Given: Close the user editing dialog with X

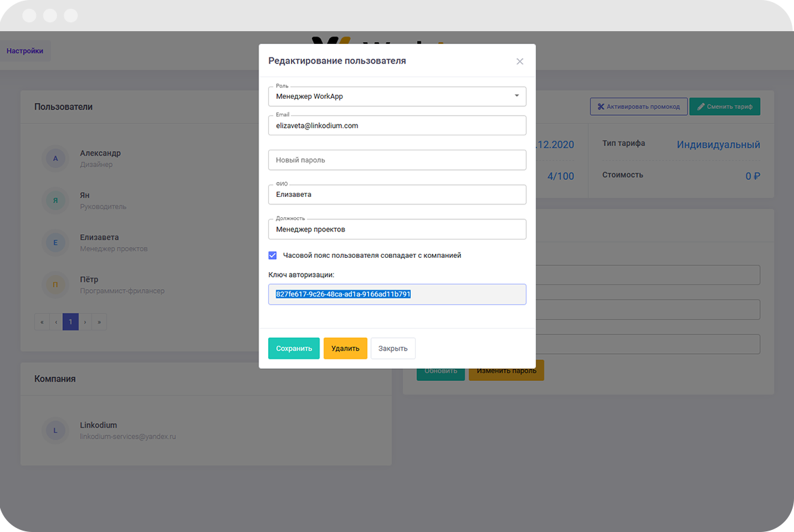Looking at the screenshot, I should pos(520,61).
